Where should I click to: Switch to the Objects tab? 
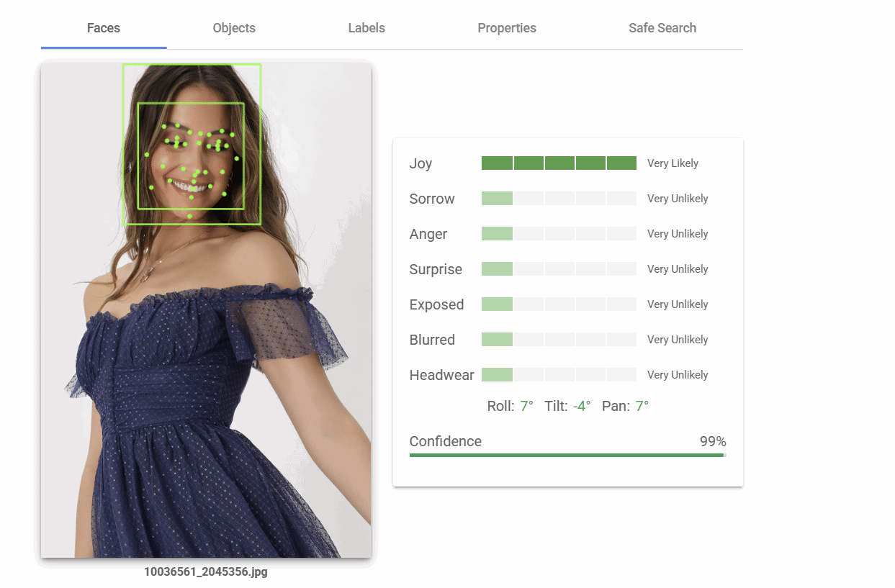(x=234, y=28)
